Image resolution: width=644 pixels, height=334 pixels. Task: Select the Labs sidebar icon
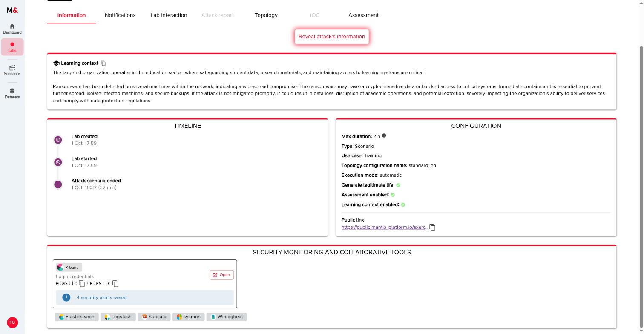pos(12,47)
